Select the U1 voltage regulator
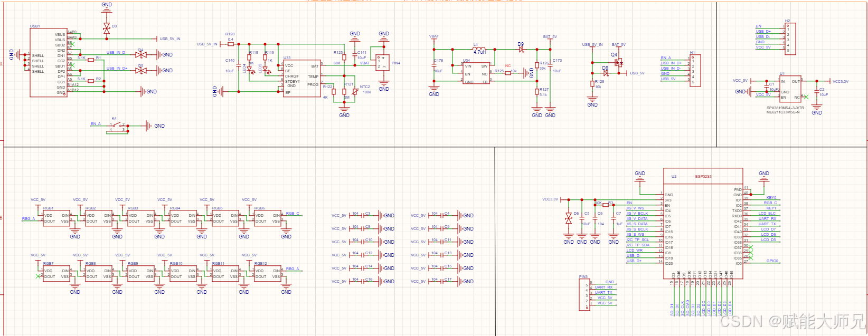The height and width of the screenshot is (336, 868). 790,89
